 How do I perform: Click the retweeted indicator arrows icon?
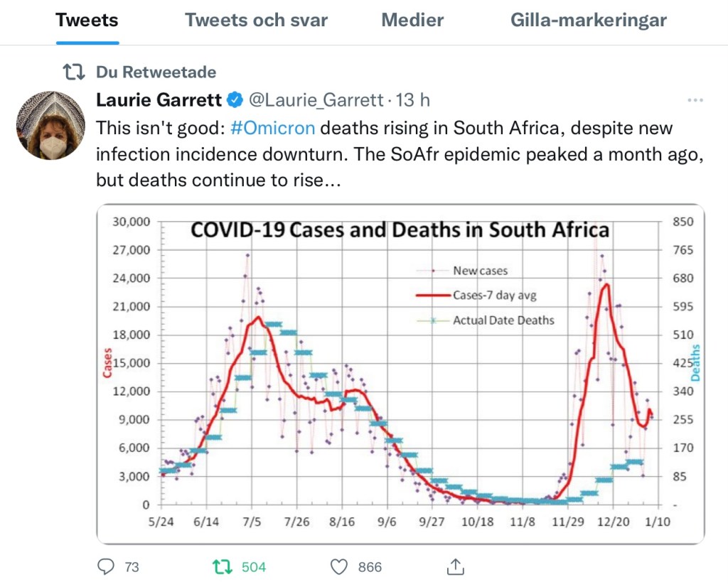(73, 72)
